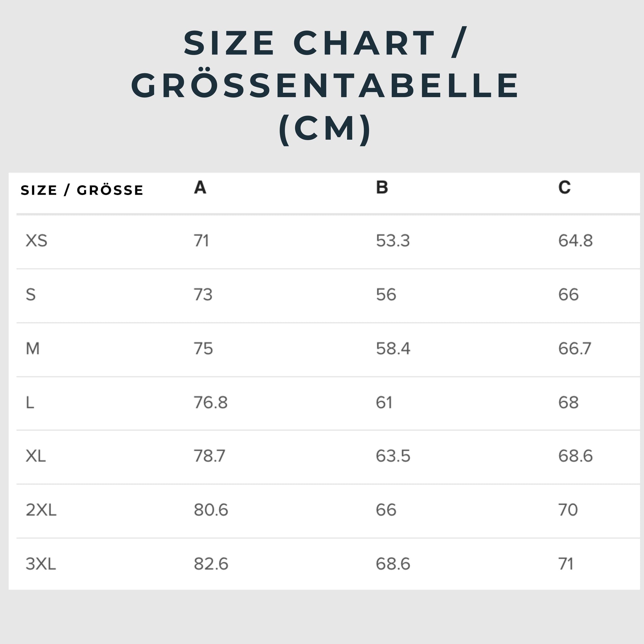Click the 'SIZE / GRÖSSE' column header
644x644 pixels.
coord(82,190)
